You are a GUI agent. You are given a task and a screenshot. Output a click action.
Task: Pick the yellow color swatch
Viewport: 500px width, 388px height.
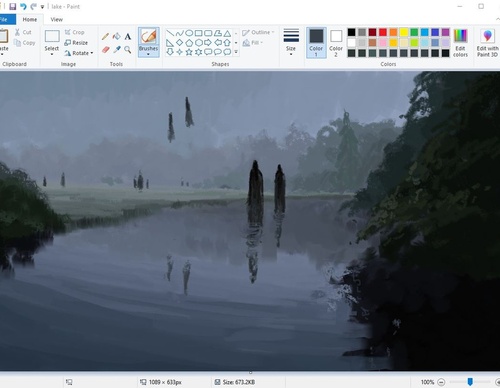click(x=404, y=32)
